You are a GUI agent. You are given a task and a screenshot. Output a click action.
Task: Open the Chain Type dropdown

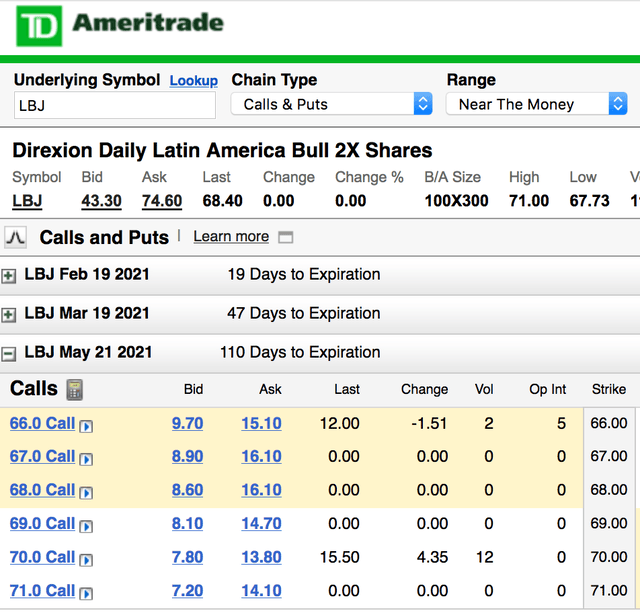(x=331, y=104)
